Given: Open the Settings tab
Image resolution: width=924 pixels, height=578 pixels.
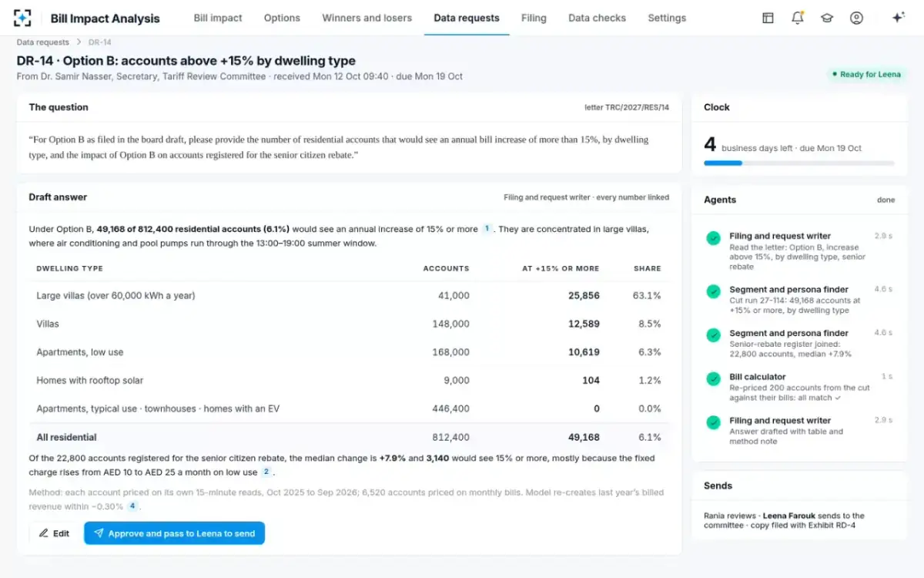Looking at the screenshot, I should coord(667,18).
